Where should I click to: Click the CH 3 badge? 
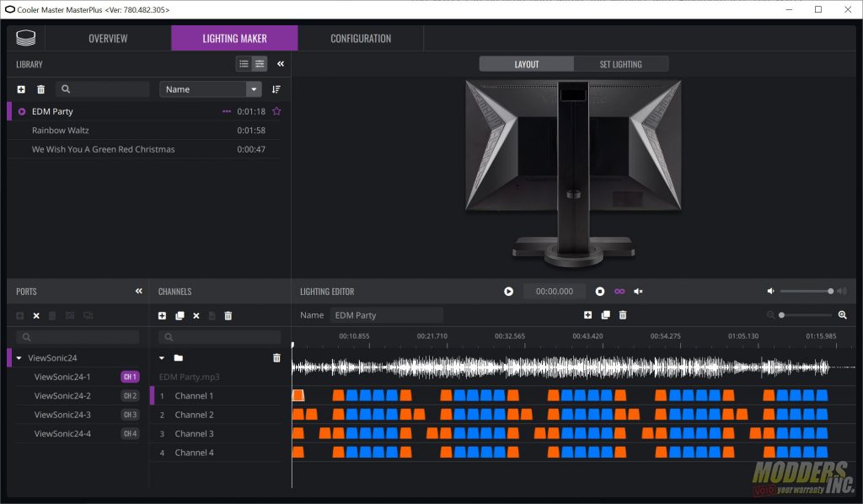click(130, 415)
